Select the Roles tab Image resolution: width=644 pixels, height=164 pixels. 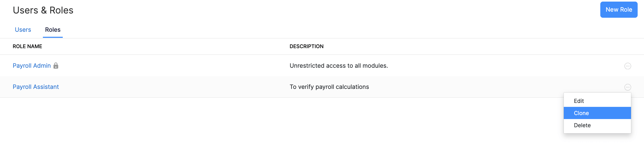point(53,30)
